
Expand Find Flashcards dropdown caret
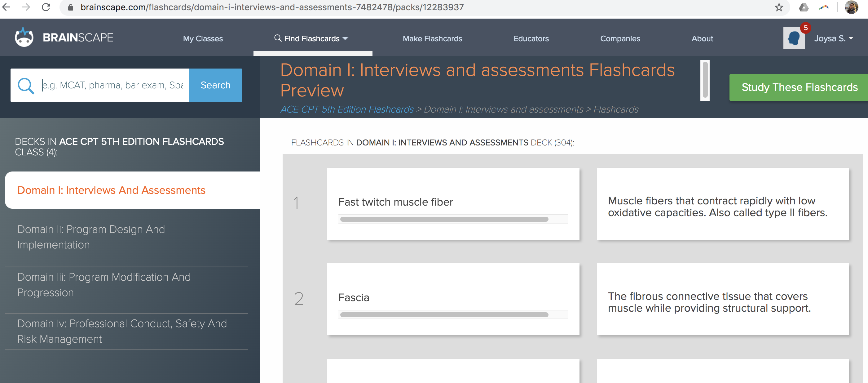346,39
